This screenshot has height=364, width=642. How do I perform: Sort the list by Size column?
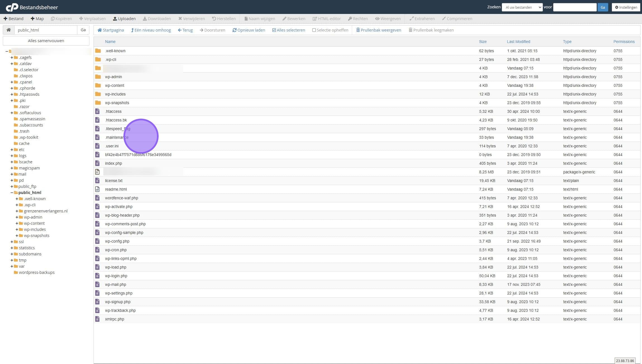[483, 42]
